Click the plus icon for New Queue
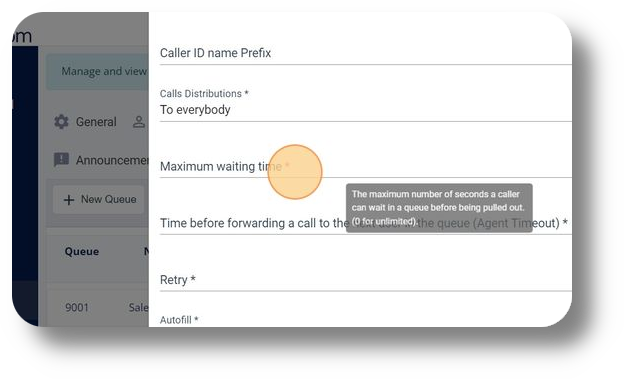The height and width of the screenshot is (379, 624). click(69, 200)
